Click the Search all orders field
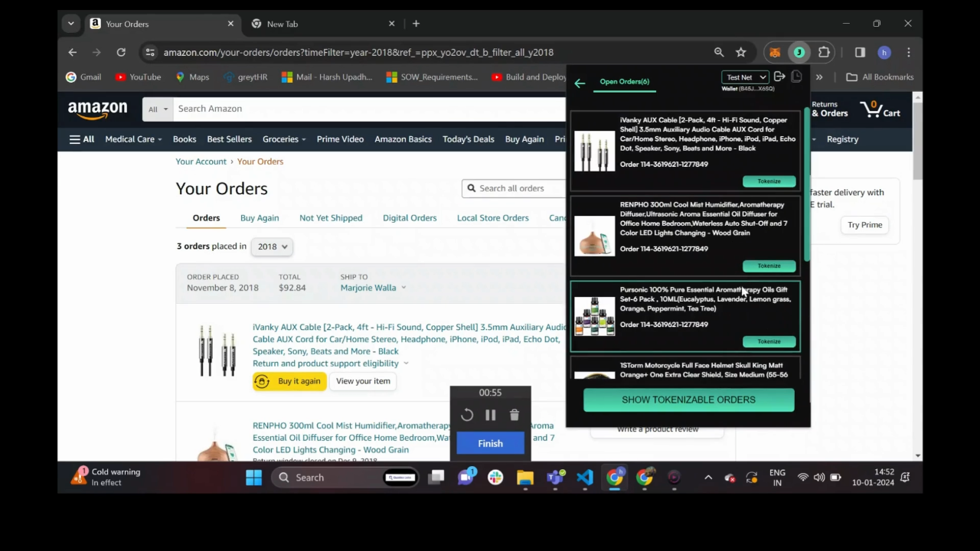 [x=514, y=188]
